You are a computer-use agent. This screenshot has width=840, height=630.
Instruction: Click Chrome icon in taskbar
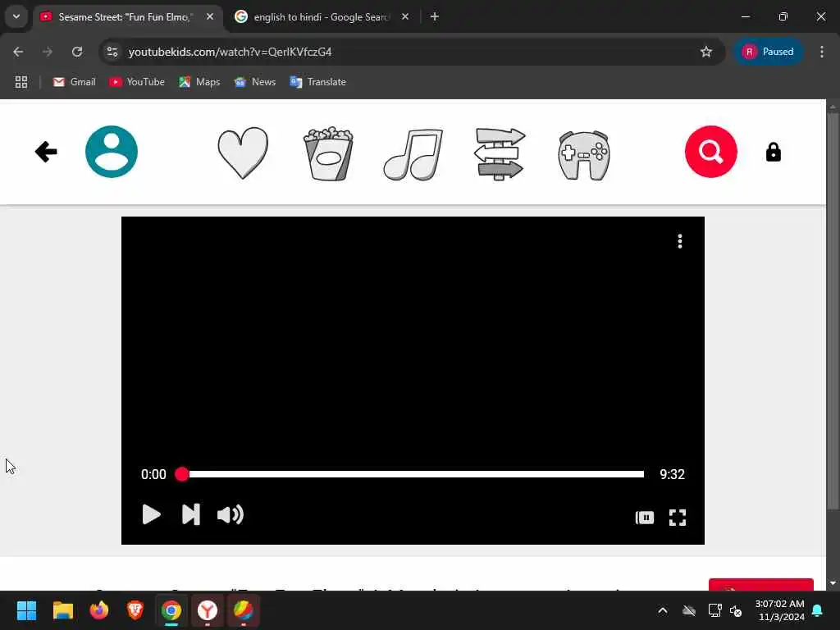coord(171,610)
